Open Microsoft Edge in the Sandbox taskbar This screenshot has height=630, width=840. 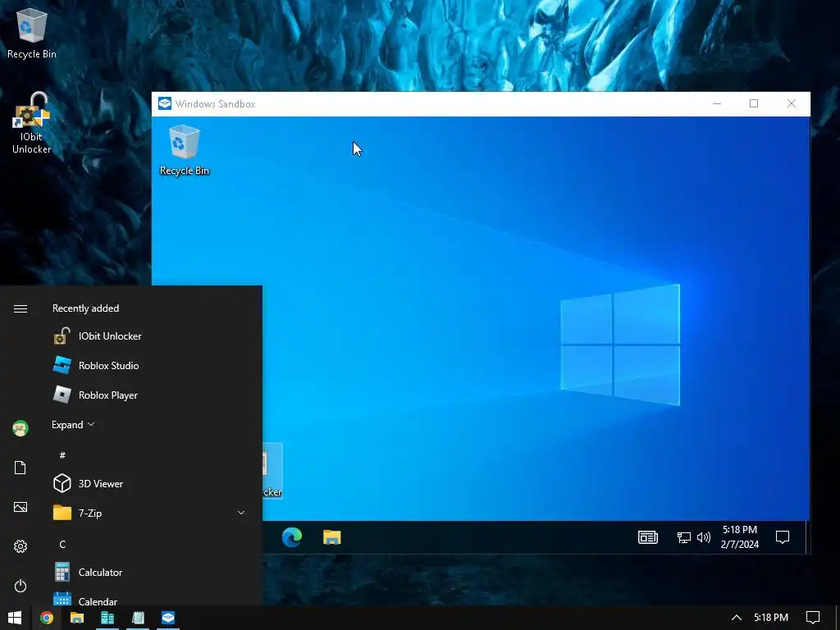tap(292, 536)
